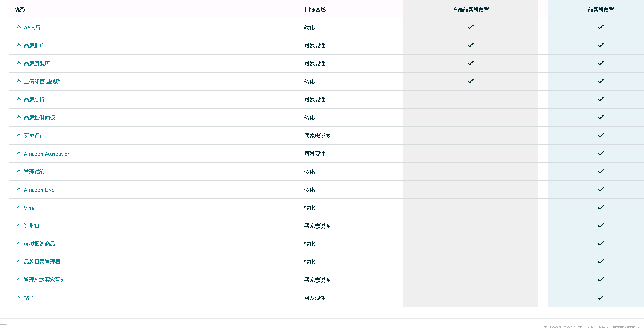Viewport: 644px width, 328px height.
Task: Open the 帖子 link
Action: tap(29, 298)
